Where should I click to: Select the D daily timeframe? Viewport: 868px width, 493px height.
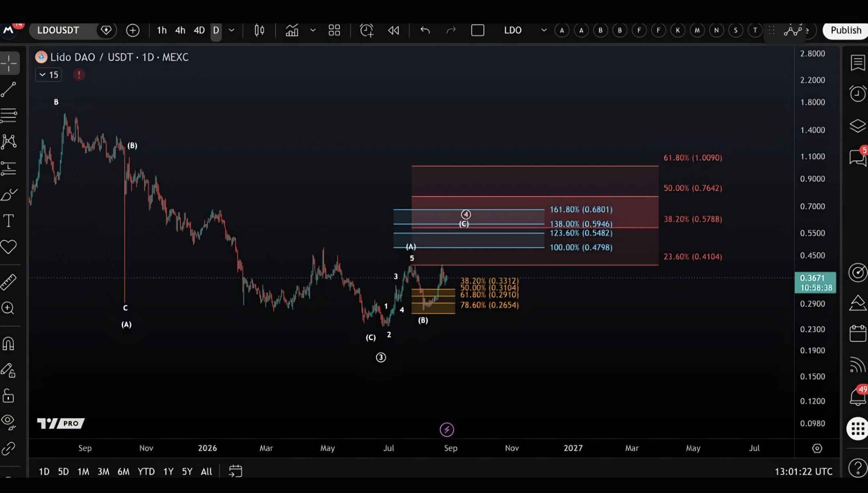pyautogui.click(x=216, y=30)
